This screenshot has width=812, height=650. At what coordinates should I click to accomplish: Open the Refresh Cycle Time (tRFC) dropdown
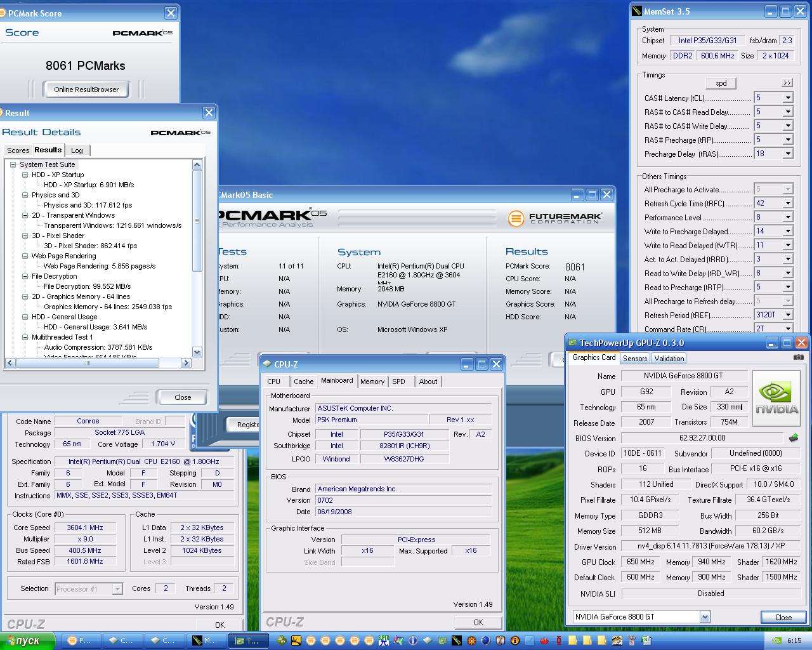click(787, 203)
